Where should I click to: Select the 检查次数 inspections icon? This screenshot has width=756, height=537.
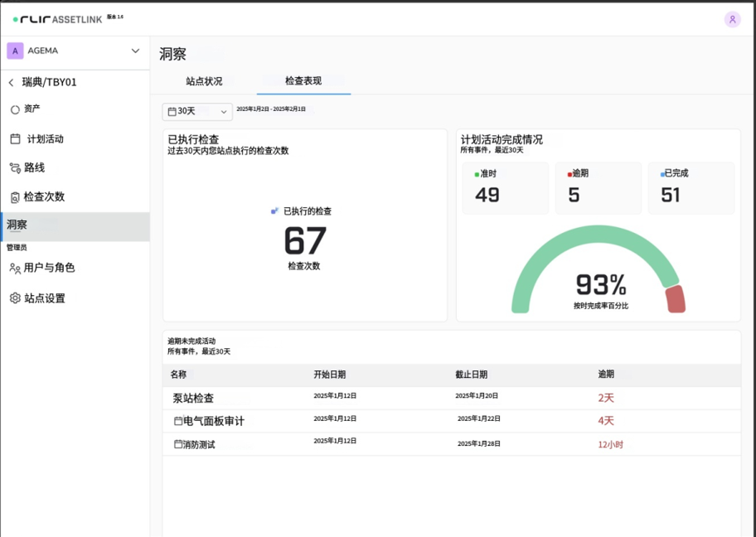tap(14, 196)
